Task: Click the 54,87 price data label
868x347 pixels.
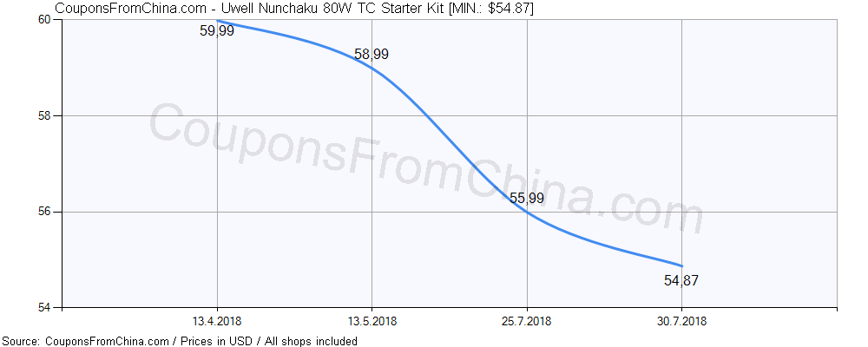Action: (681, 280)
